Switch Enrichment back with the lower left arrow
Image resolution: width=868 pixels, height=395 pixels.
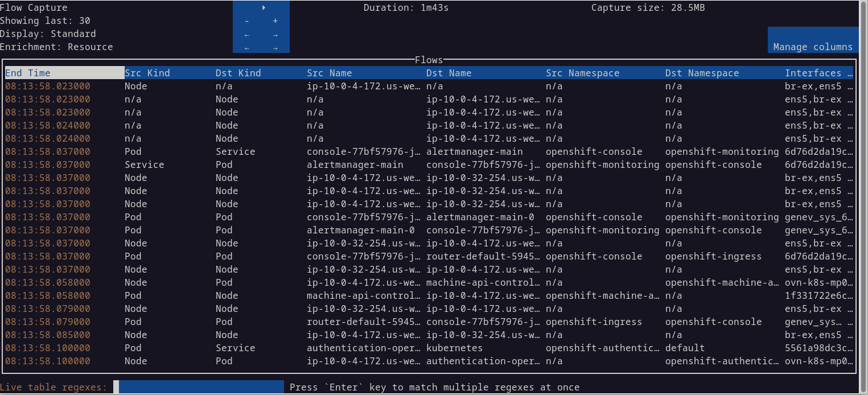246,47
